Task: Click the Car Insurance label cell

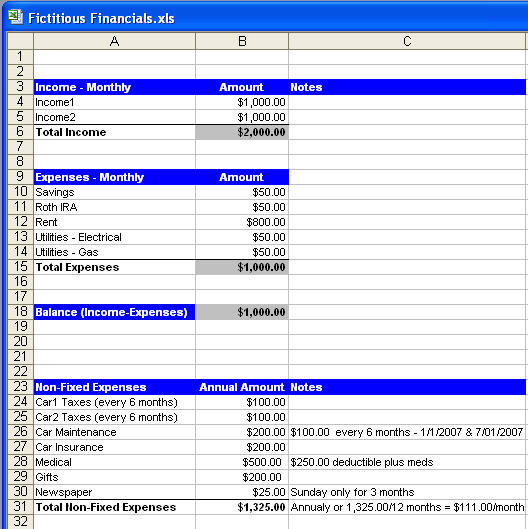Action: click(114, 447)
